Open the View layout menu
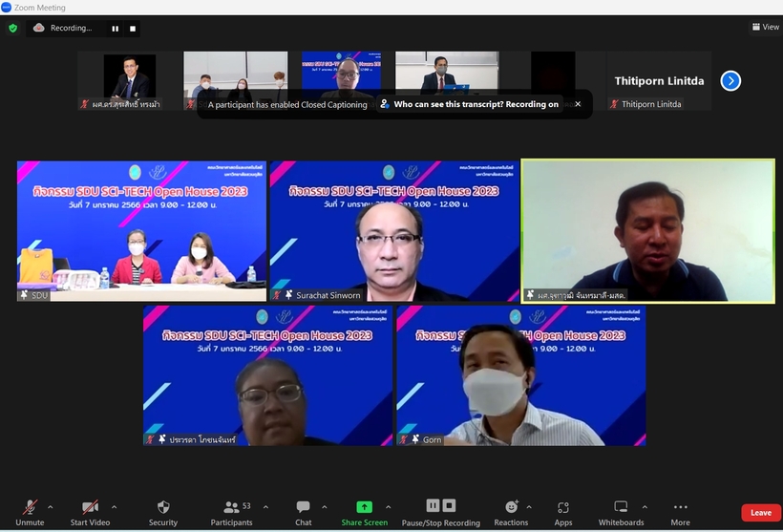Viewport: 783px width, 532px height. pyautogui.click(x=766, y=27)
